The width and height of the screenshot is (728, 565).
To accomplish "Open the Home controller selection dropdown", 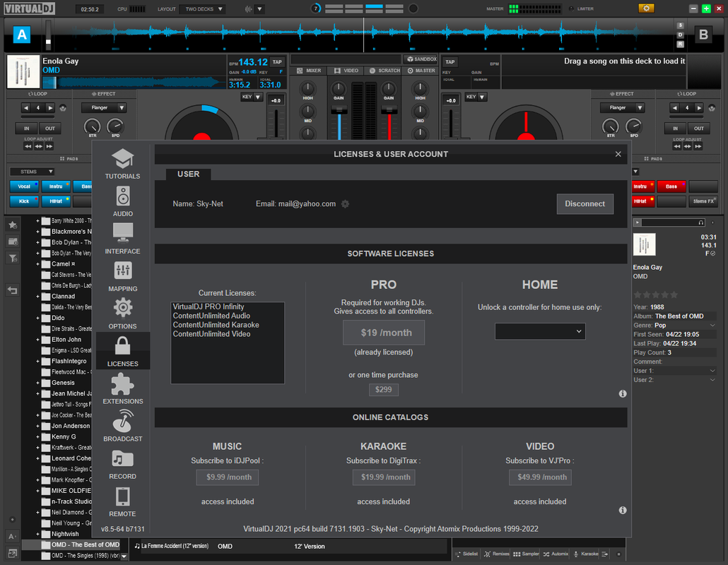I will (539, 332).
